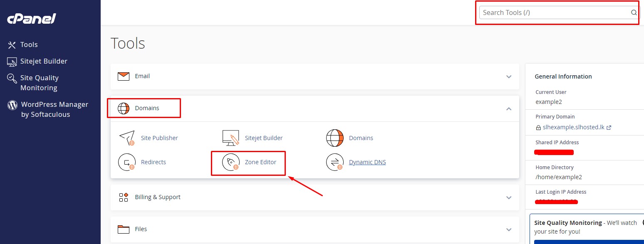Screen dimensions: 644x244
Task: Launch the Zone Editor icon
Action: [231, 162]
